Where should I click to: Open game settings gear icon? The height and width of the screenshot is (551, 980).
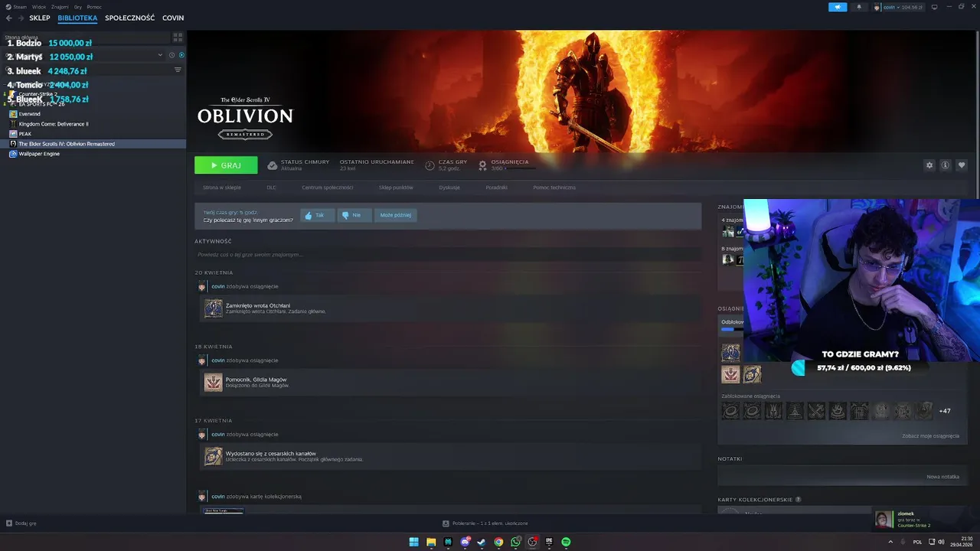(929, 165)
